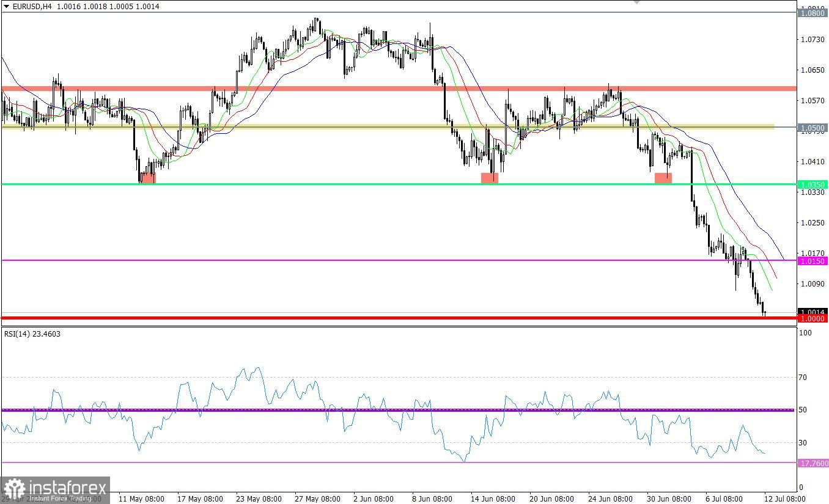Select red rectangle marking the 14 Jun low
Screen dimensions: 829x504
pos(490,178)
